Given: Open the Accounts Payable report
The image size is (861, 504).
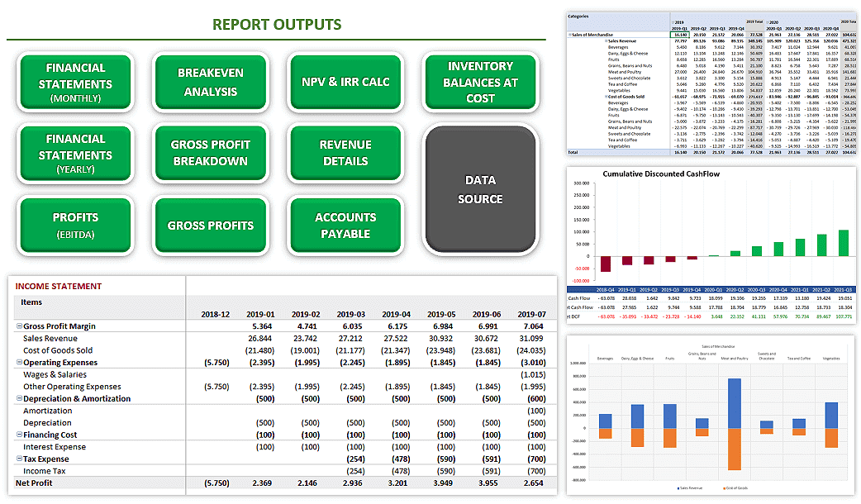Looking at the screenshot, I should [x=345, y=226].
